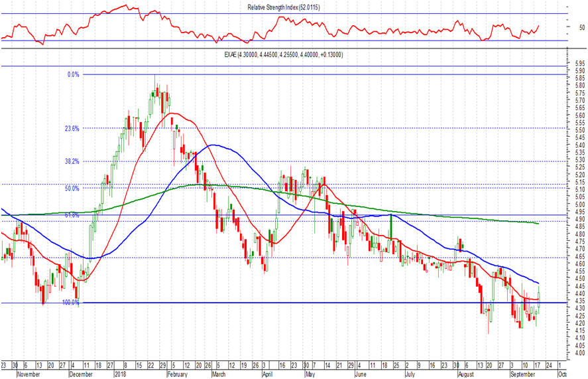Click the 4.00 price axis label
The image size is (588, 379).
pyautogui.click(x=579, y=353)
